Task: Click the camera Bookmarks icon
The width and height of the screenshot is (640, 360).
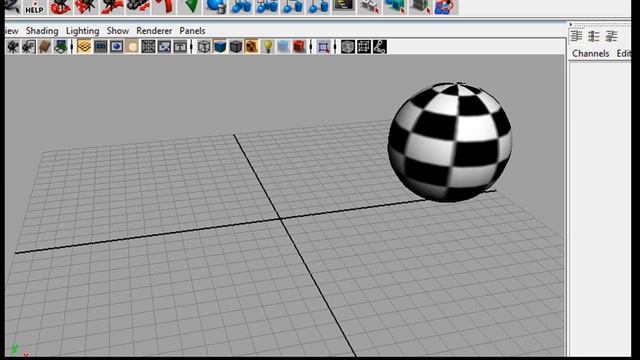Action: point(44,47)
